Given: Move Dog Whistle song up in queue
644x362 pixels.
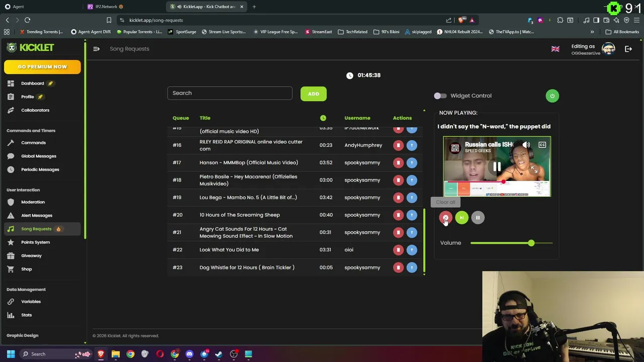Looking at the screenshot, I should coord(412,267).
